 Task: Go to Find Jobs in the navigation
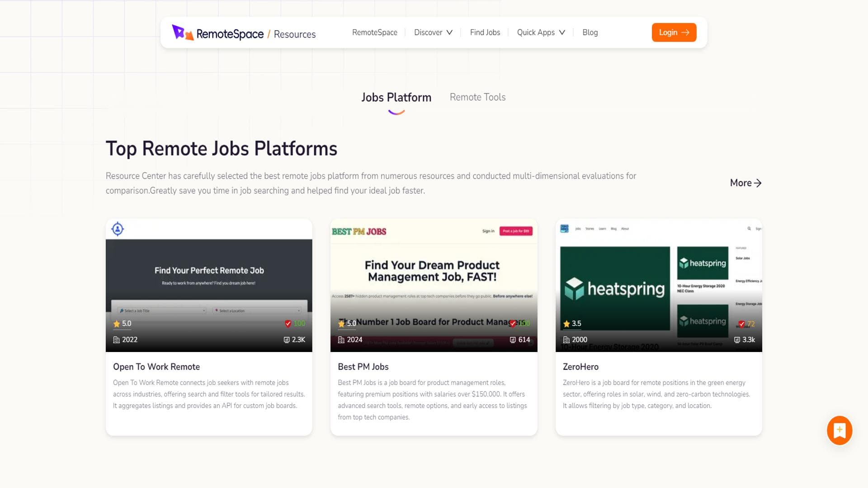click(485, 33)
